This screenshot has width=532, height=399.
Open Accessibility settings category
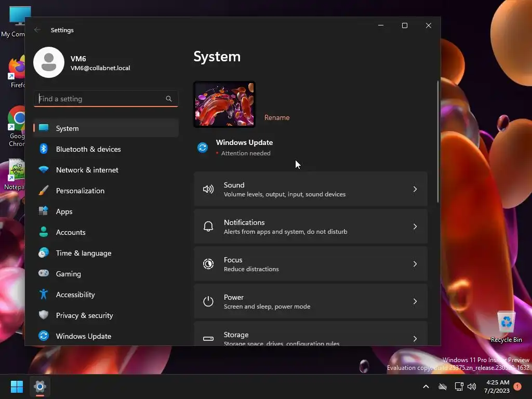point(106,294)
